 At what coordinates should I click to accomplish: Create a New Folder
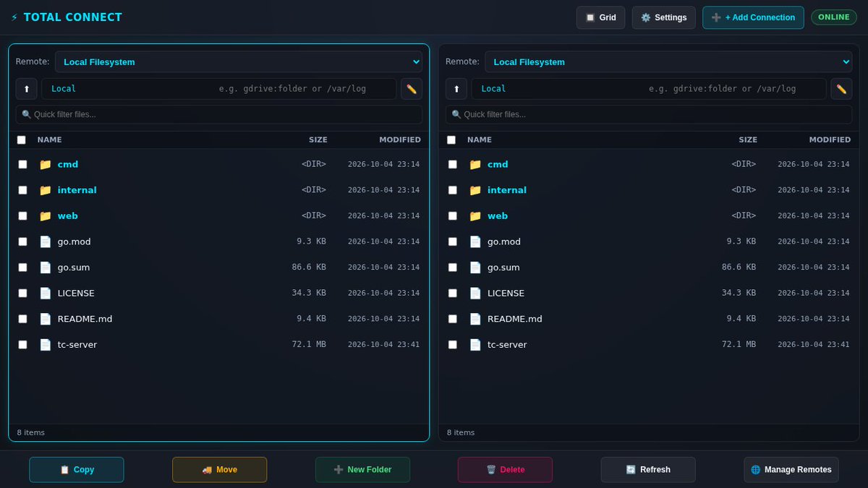(362, 470)
